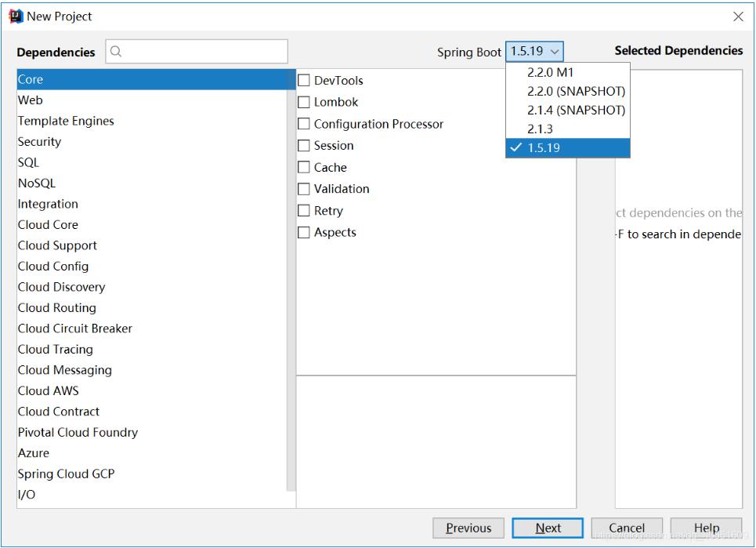Click the search magnifier icon

(116, 53)
